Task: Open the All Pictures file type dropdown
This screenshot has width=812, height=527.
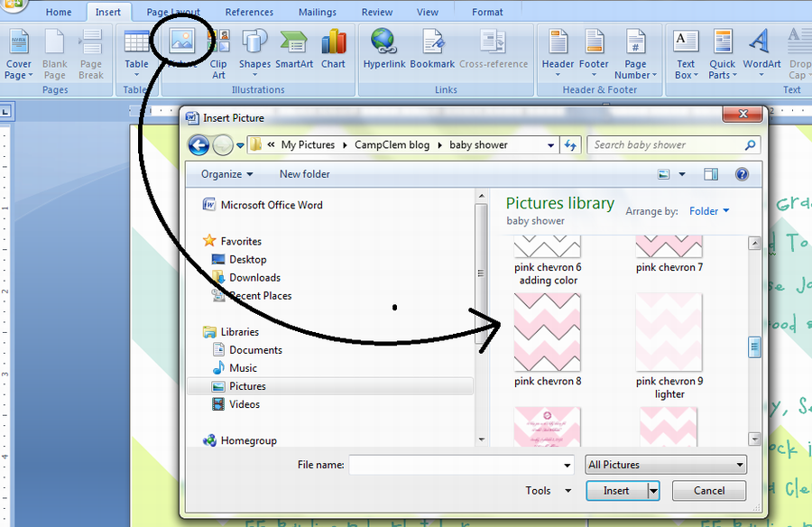Action: [666, 465]
